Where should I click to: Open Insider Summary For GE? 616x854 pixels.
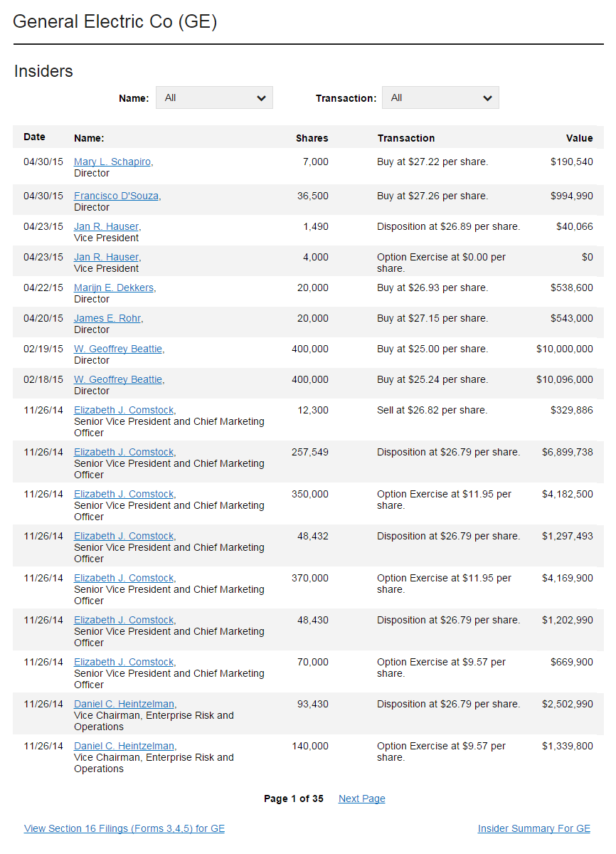coord(533,829)
